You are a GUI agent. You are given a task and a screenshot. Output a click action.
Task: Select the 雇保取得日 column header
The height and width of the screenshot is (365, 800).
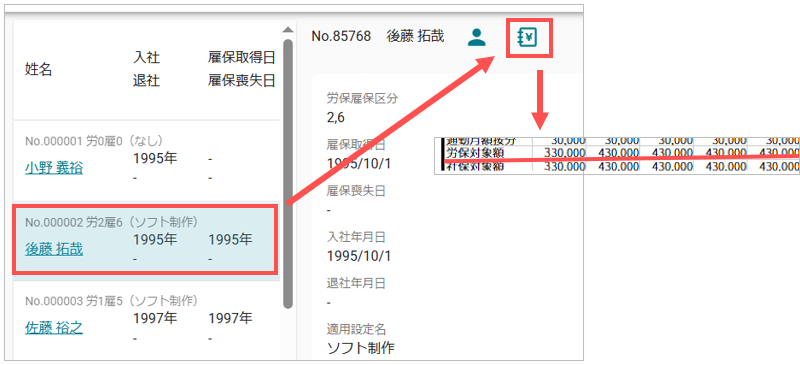(x=242, y=58)
